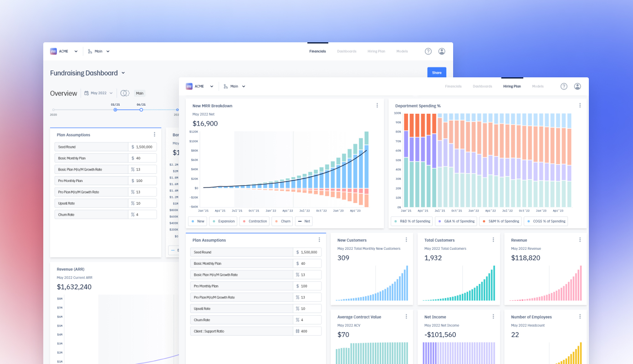Open New Customers card three-dot menu
This screenshot has height=364, width=633.
click(406, 240)
